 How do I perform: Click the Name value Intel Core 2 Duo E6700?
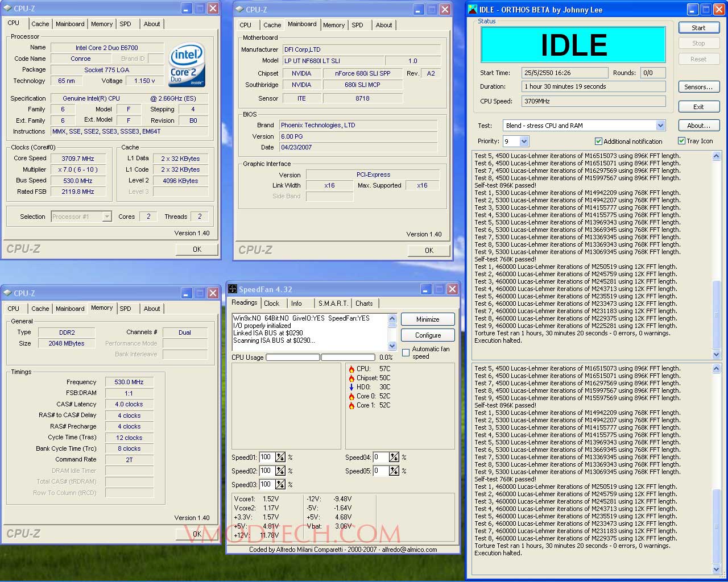tap(107, 48)
